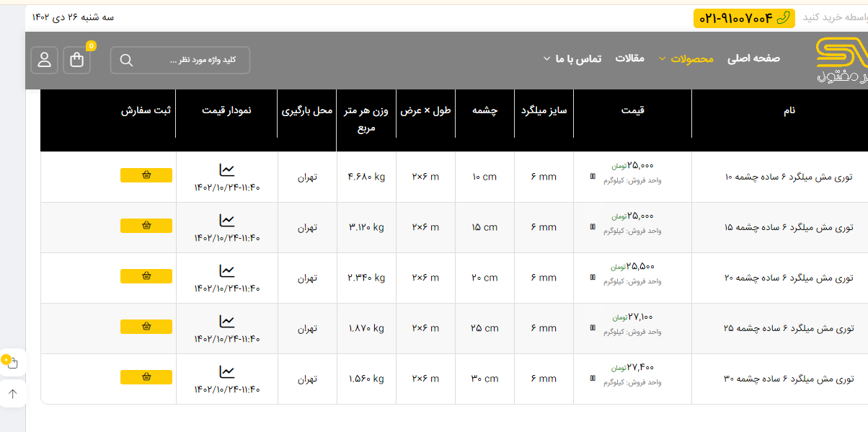Open the shopping bag cart icon
The height and width of the screenshot is (432, 868).
pos(77,60)
